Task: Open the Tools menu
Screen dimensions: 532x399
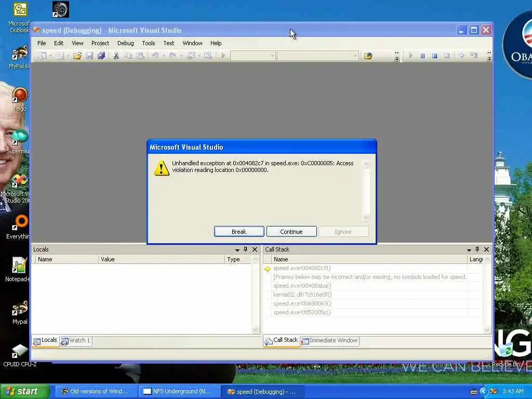Action: pos(148,43)
